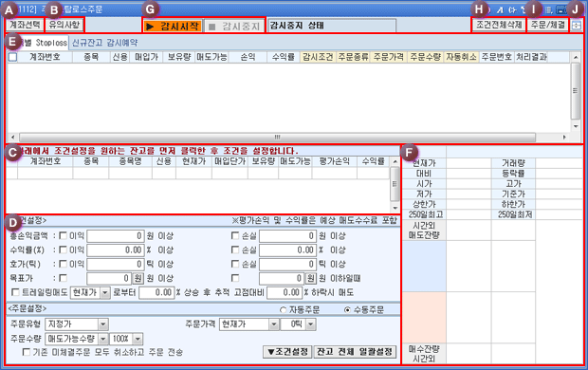588x370 pixels.
Task: Click the monitoring table horizontal scrollbar thumb
Action: pos(278,138)
